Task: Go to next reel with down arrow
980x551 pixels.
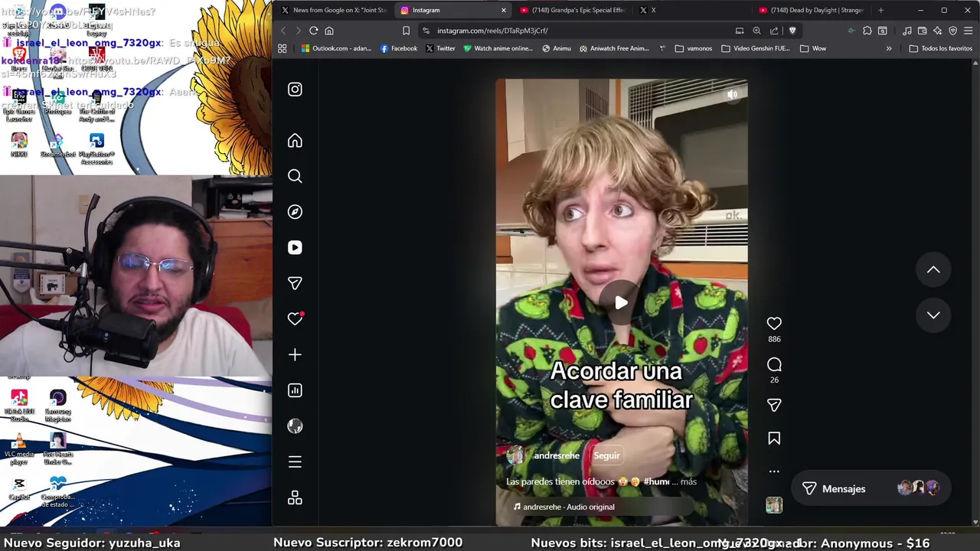Action: pyautogui.click(x=933, y=315)
